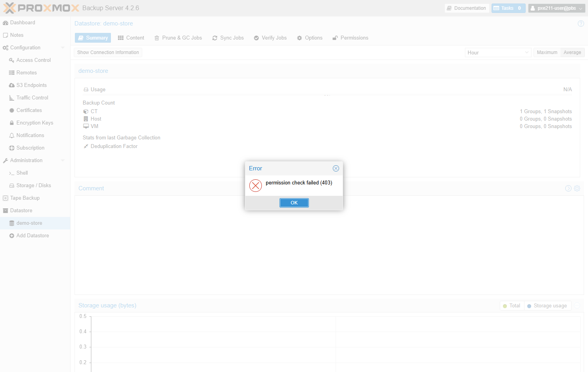Go to Encryption Keys
The height and width of the screenshot is (372, 588).
click(x=35, y=123)
